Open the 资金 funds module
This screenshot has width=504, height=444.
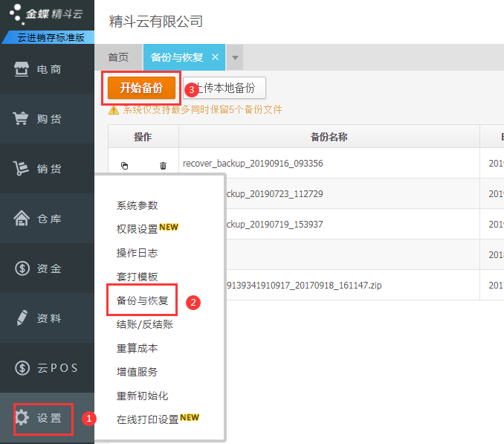pos(47,268)
